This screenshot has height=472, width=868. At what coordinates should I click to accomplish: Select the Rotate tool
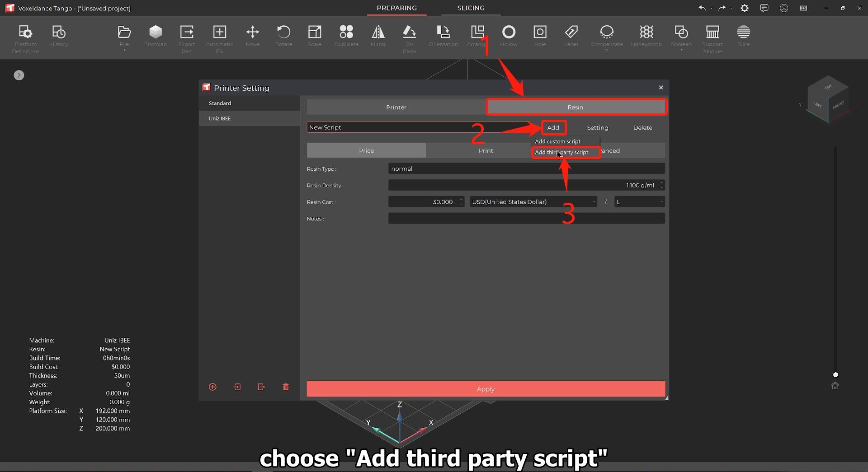pos(283,36)
